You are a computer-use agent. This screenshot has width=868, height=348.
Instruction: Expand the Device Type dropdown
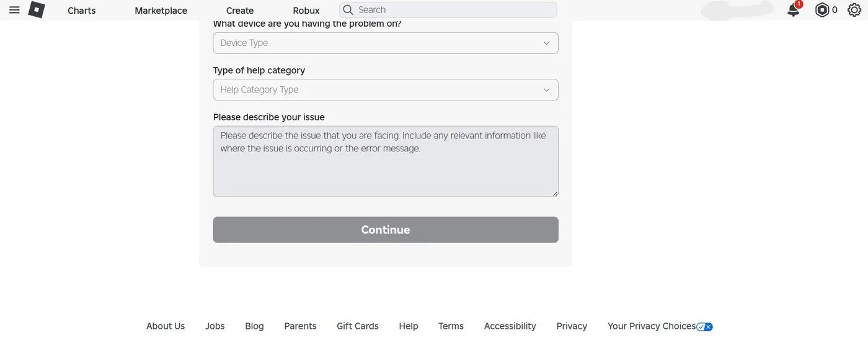click(386, 43)
